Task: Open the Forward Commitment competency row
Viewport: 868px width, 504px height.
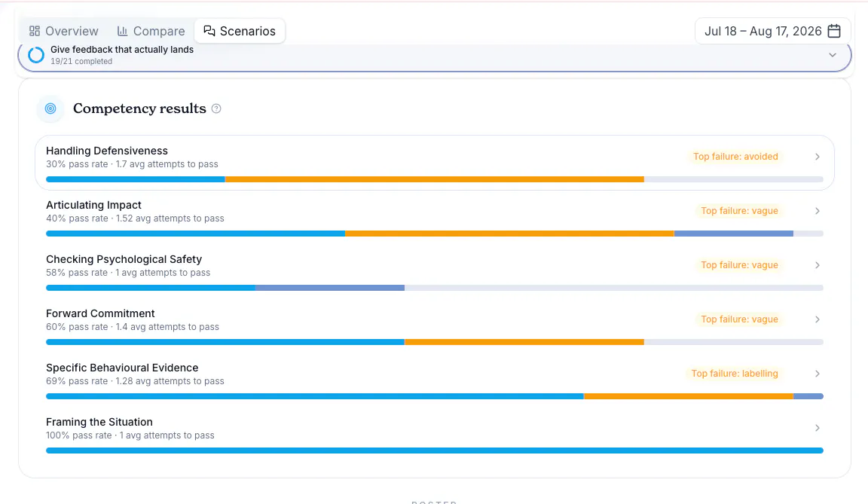Action: click(x=435, y=325)
